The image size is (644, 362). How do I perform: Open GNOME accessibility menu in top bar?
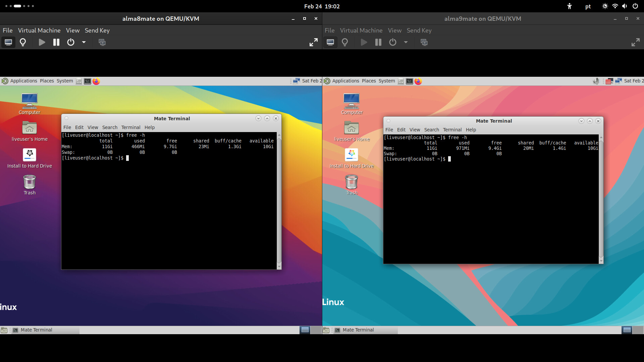point(569,6)
